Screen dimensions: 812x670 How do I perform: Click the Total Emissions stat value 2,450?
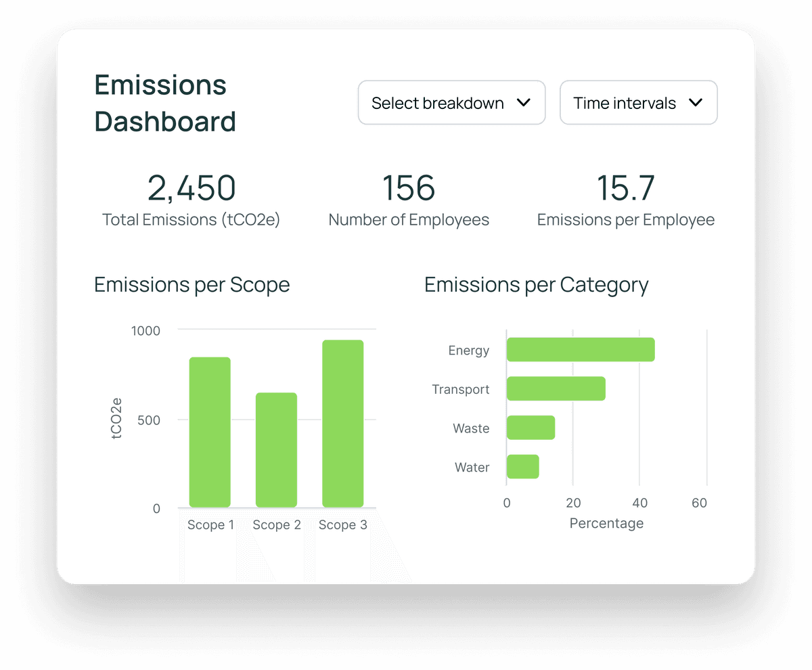pos(191,188)
